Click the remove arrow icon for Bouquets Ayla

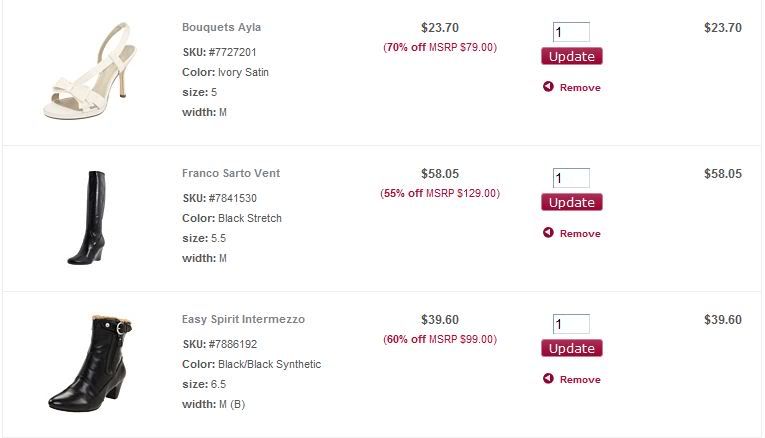coord(548,87)
